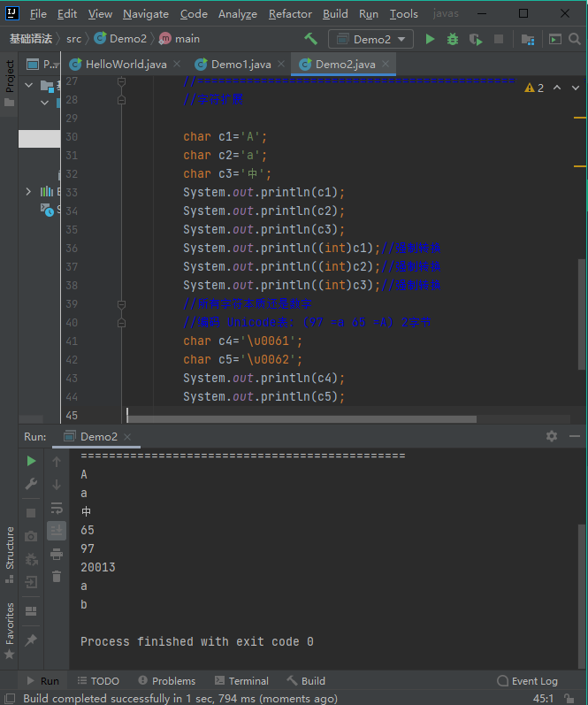This screenshot has width=588, height=705.
Task: Collapse the top project tree node
Action: click(x=29, y=85)
